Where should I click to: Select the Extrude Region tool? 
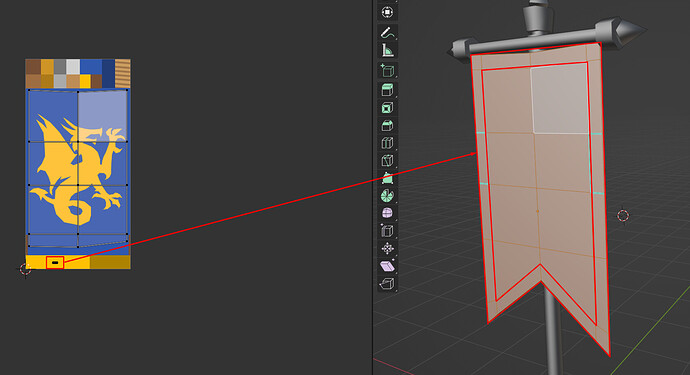[387, 90]
